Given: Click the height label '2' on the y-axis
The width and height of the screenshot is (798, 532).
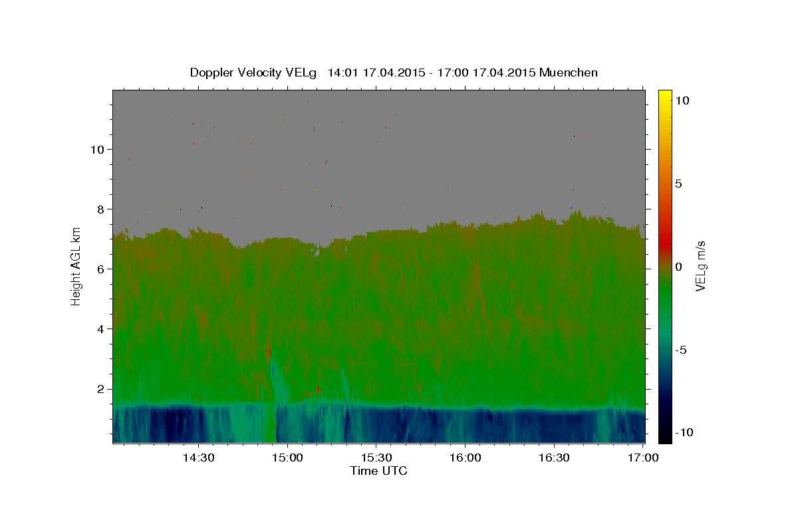Looking at the screenshot, I should pos(101,389).
